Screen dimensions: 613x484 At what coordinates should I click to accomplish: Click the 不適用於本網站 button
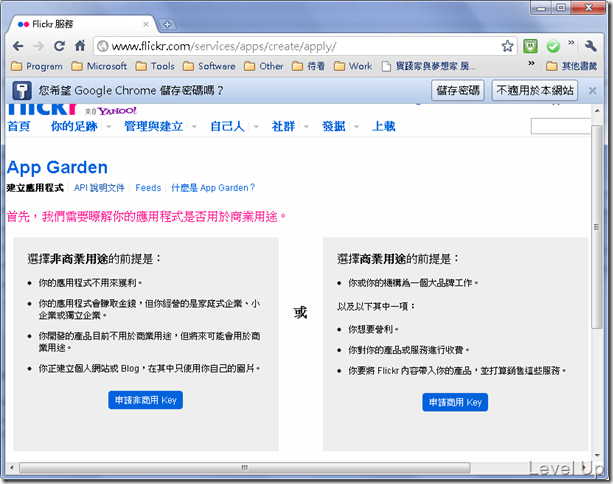click(x=534, y=90)
